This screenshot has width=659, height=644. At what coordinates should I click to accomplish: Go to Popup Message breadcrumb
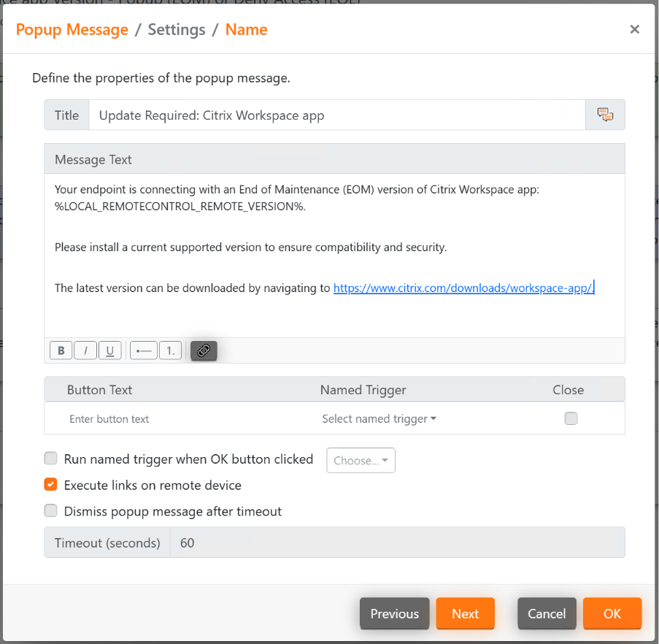point(72,29)
